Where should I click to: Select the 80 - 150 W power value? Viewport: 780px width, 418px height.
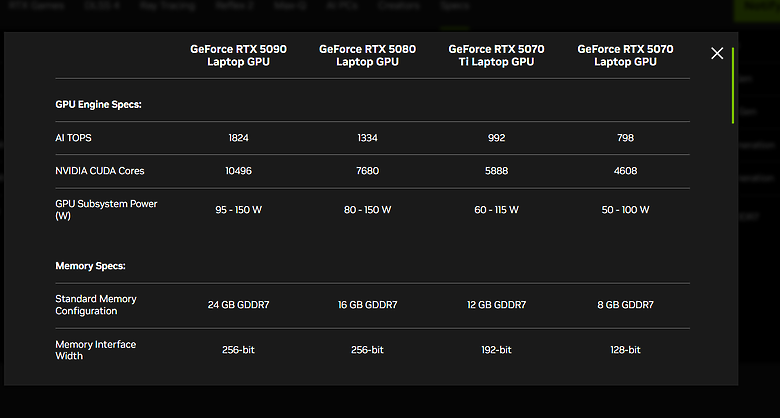coord(367,209)
